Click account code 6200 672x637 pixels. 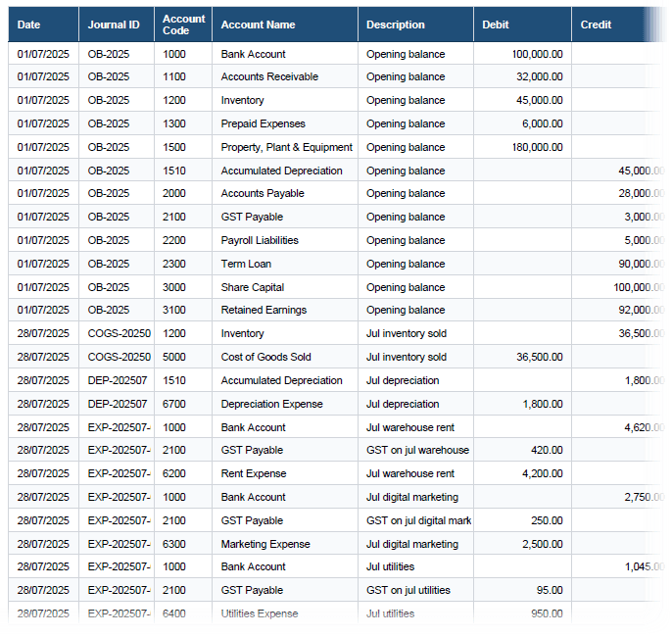click(x=174, y=473)
